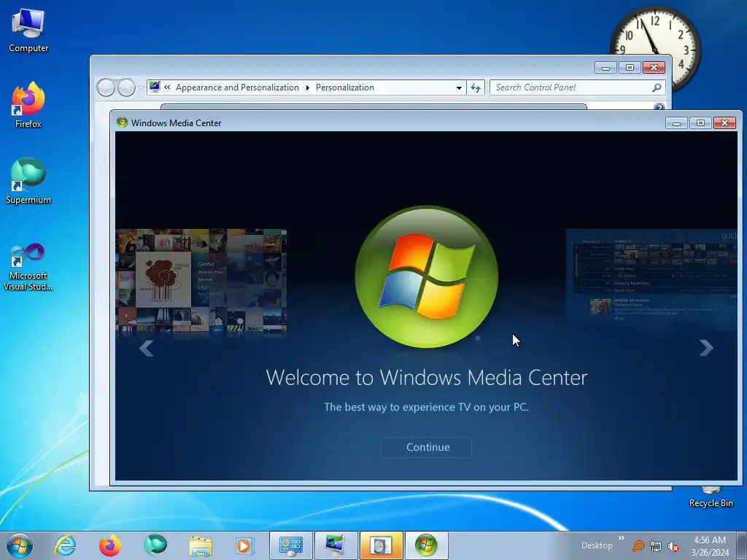Click the Show desktop strip at the taskbar end

[742, 545]
